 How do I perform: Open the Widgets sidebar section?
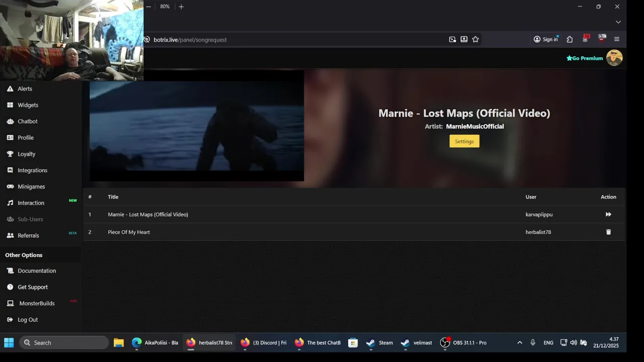click(x=28, y=105)
